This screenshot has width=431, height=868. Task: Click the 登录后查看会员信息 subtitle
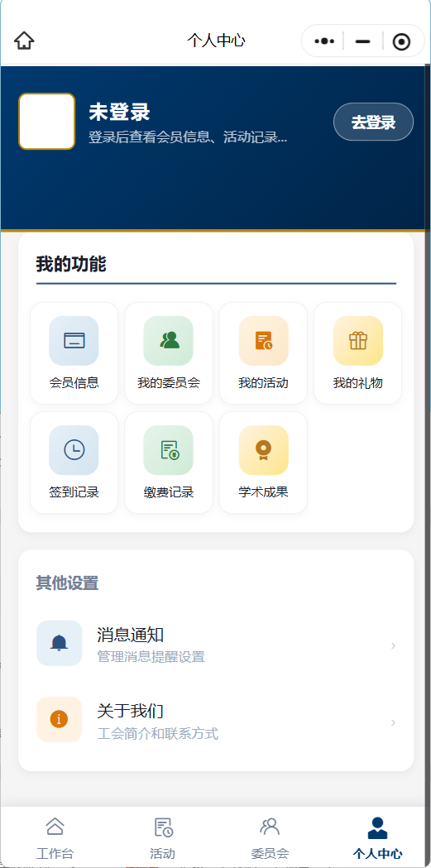188,137
